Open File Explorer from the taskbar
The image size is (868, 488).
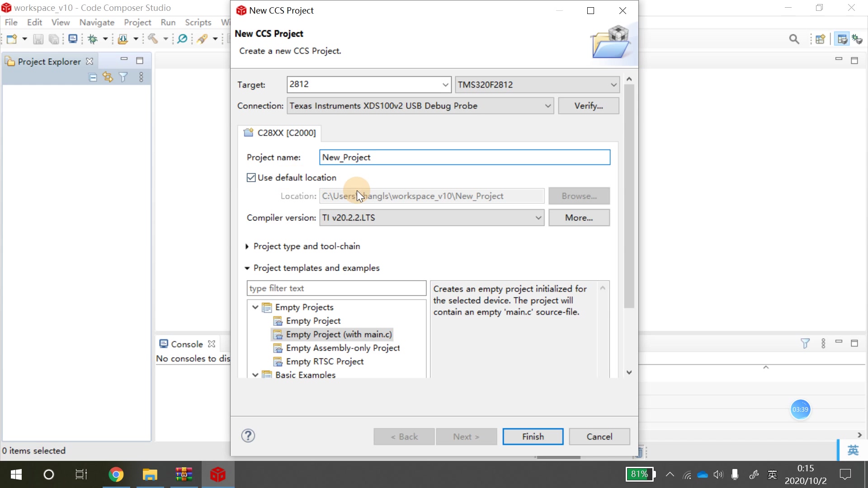coord(150,474)
